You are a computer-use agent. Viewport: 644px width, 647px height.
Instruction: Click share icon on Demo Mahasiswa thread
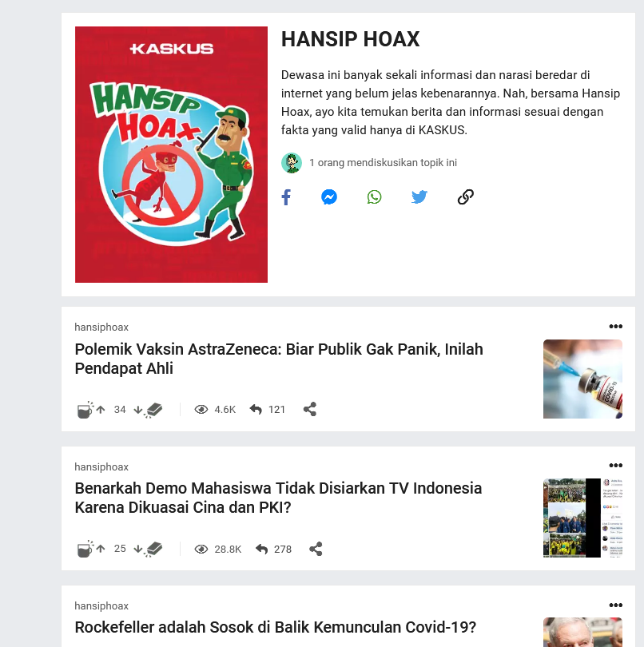(316, 550)
